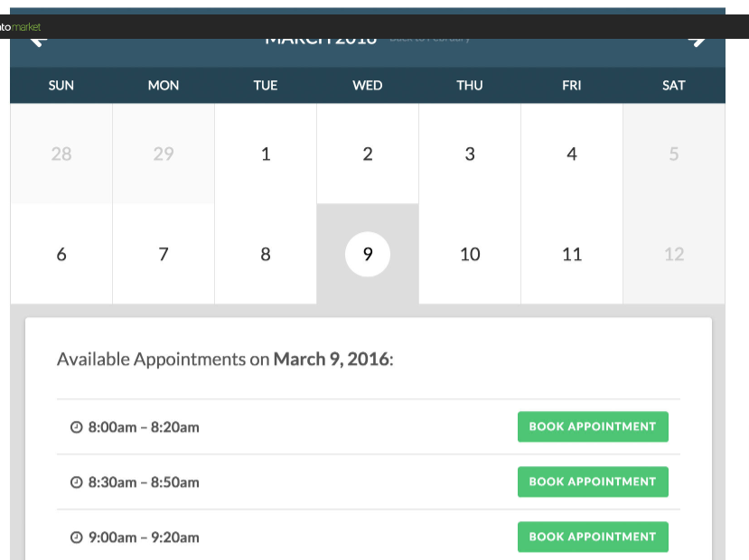The height and width of the screenshot is (560, 749).
Task: Go to next month with right arrow
Action: point(697,42)
